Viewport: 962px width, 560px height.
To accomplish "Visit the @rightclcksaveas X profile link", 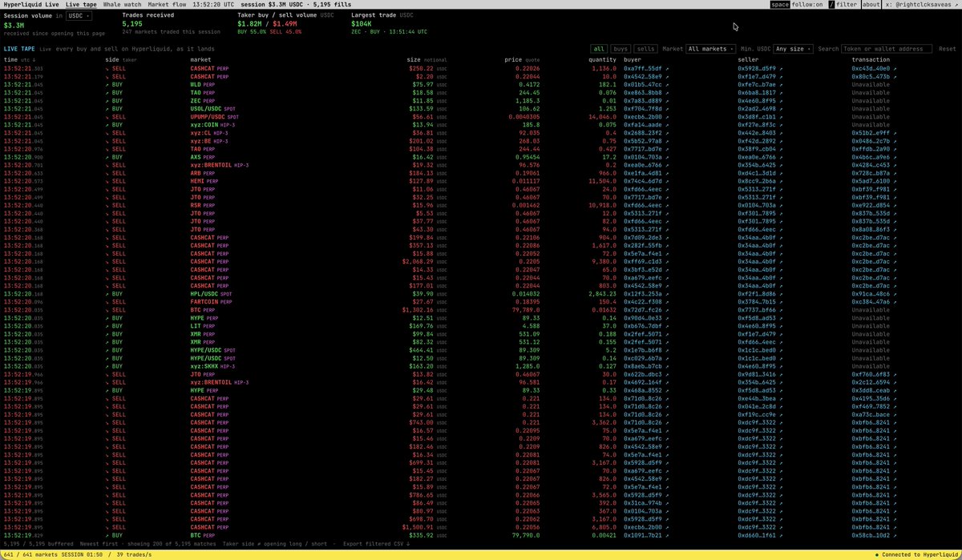I will (923, 5).
